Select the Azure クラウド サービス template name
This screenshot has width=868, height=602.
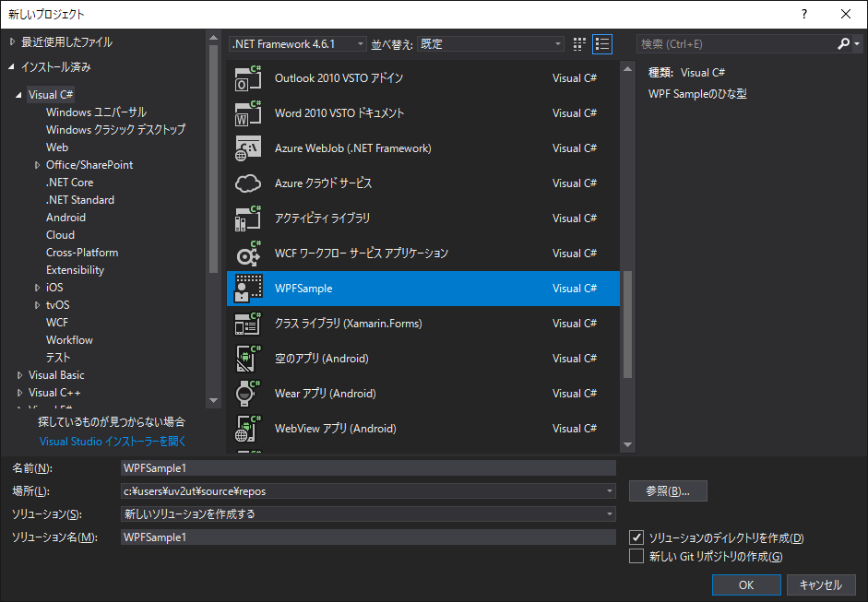[x=323, y=183]
